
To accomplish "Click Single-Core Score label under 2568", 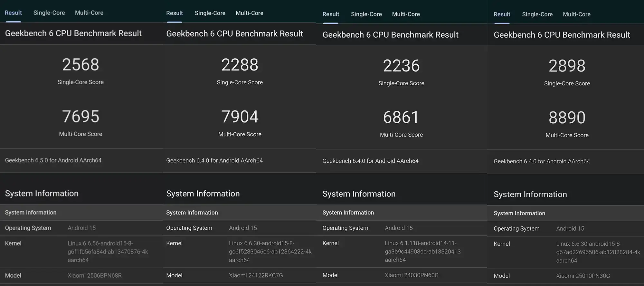I will click(x=80, y=82).
